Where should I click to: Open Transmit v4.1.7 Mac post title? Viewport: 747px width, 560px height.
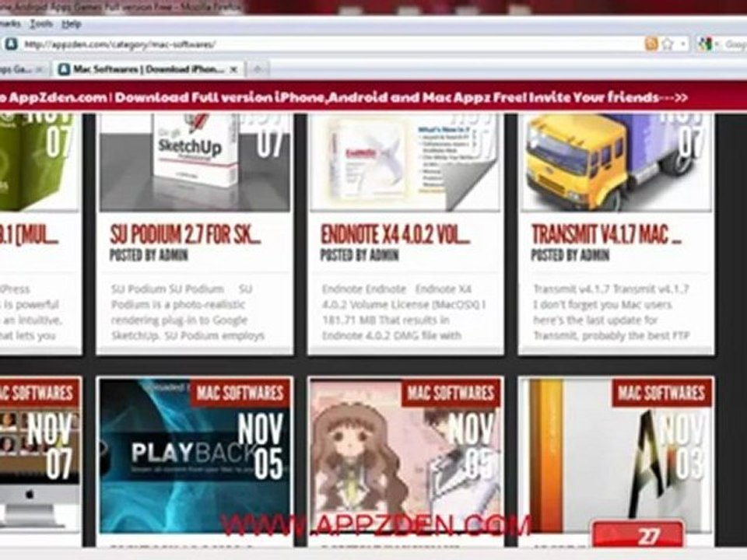[606, 234]
